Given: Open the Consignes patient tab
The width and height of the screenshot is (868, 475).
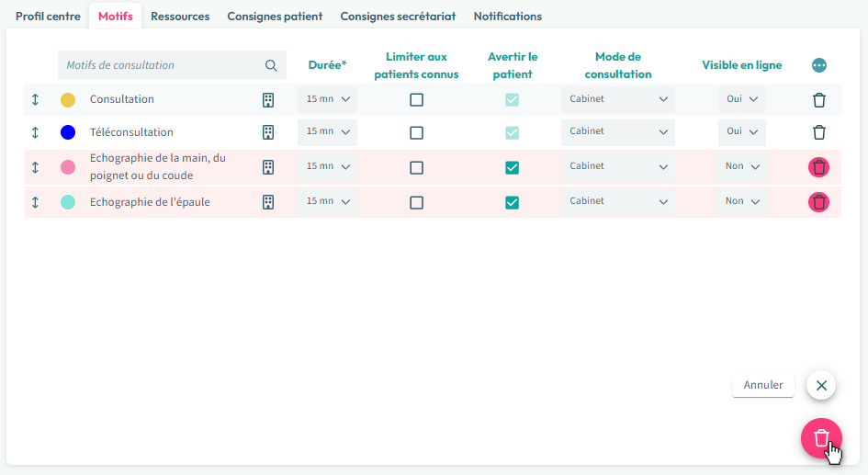Looking at the screenshot, I should [275, 17].
